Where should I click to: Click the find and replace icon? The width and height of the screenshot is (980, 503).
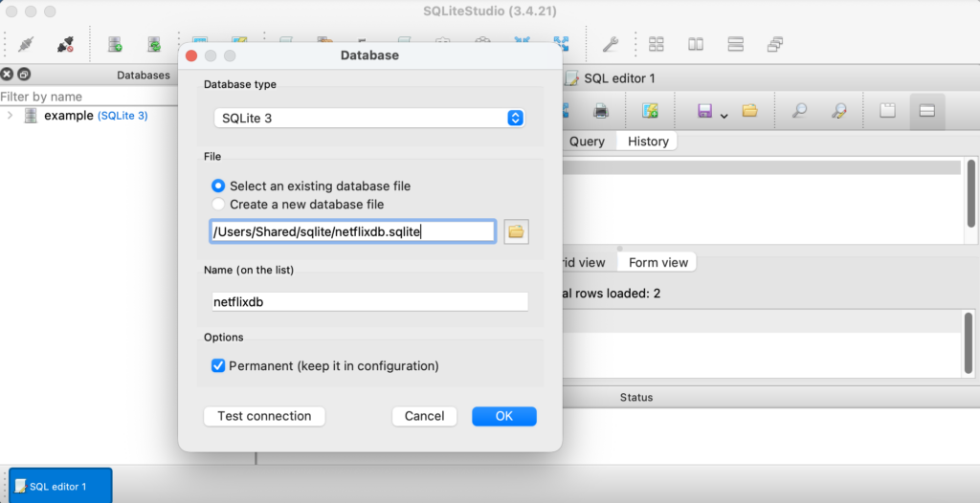pyautogui.click(x=838, y=111)
